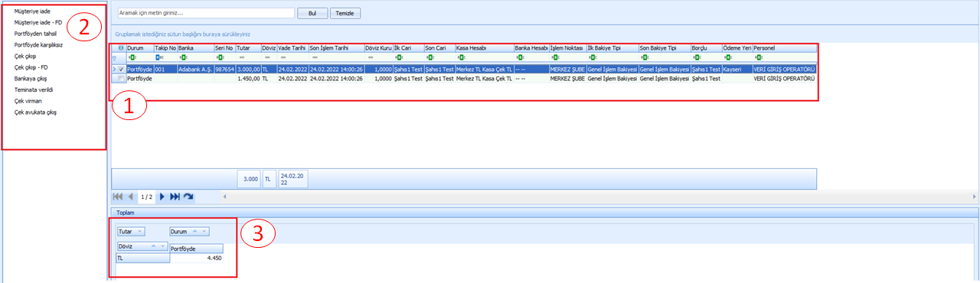Click the filter operator icon under Takip No
Viewport: 980px width, 283px height.
159,57
